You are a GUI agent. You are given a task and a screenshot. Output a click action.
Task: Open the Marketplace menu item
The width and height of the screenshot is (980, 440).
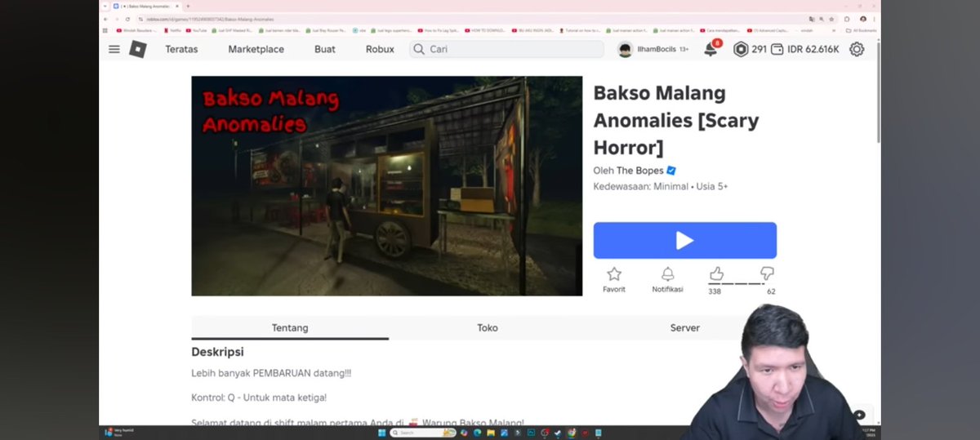256,49
